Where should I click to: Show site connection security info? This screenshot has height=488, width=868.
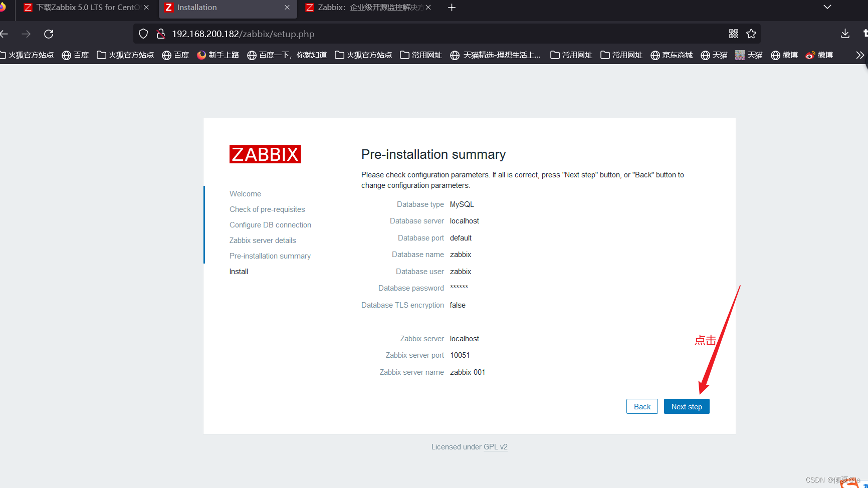(x=161, y=34)
